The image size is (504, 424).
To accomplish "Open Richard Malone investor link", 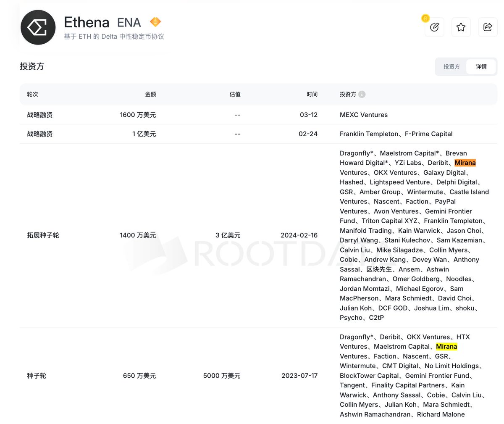I will [x=441, y=414].
